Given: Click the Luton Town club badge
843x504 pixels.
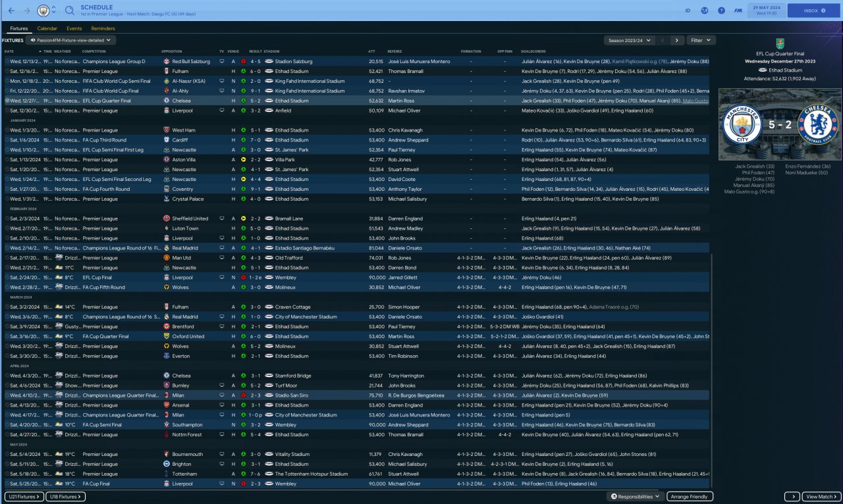Looking at the screenshot, I should (x=167, y=228).
